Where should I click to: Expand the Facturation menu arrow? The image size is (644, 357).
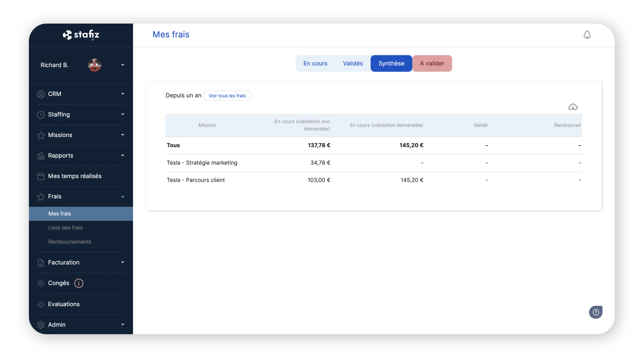point(123,263)
